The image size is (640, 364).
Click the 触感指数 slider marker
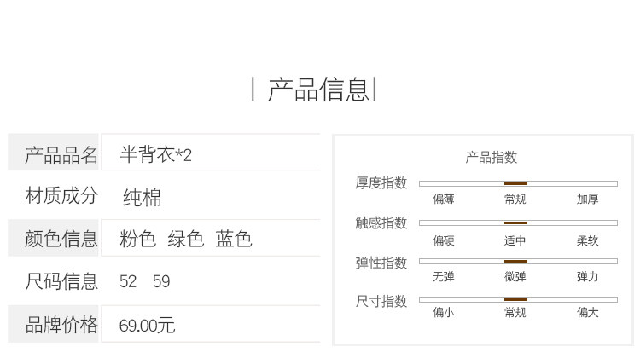515,223
